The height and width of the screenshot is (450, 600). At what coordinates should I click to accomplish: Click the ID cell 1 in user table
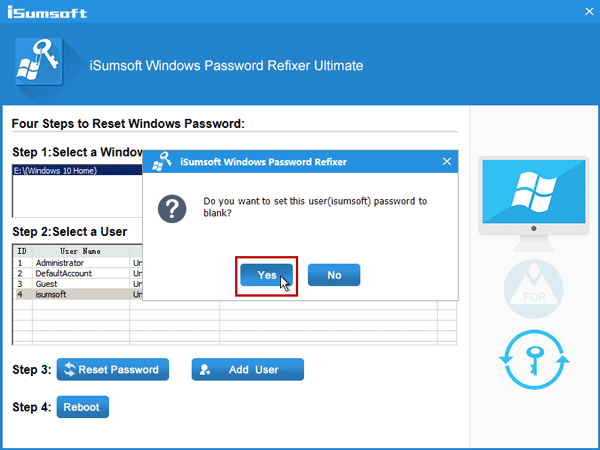[x=20, y=263]
